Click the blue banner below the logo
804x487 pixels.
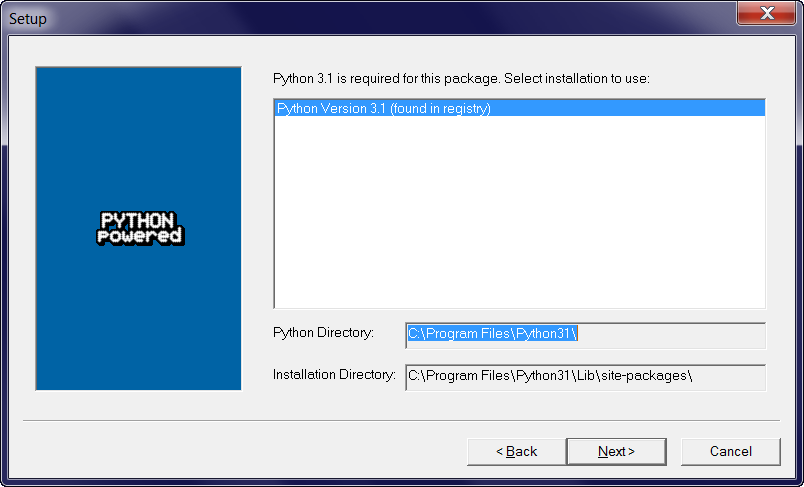tap(138, 320)
